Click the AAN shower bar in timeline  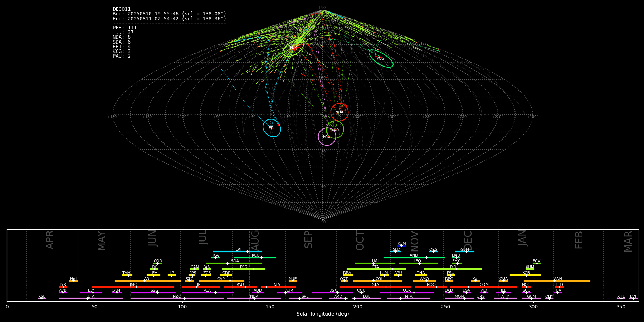[557, 281]
